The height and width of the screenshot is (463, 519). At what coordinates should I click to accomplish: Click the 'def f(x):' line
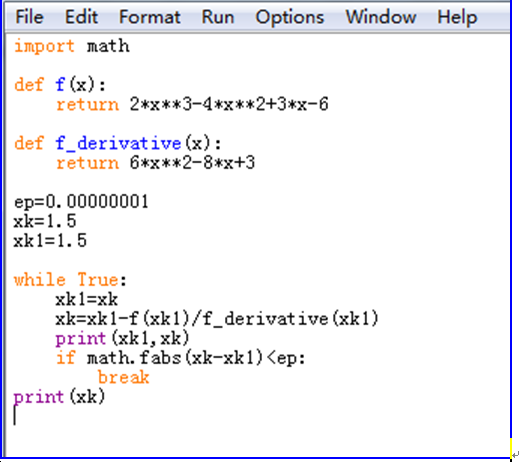point(60,85)
